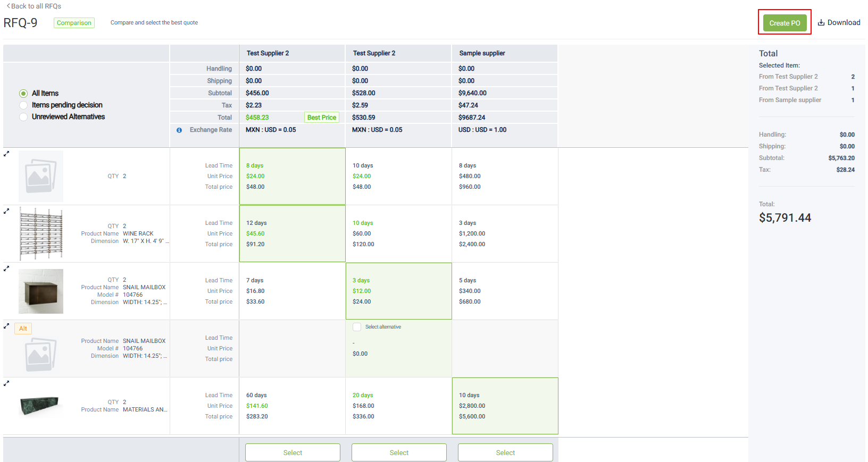
Task: Click the $5,763.20 subtotal in Total panel
Action: (x=841, y=158)
